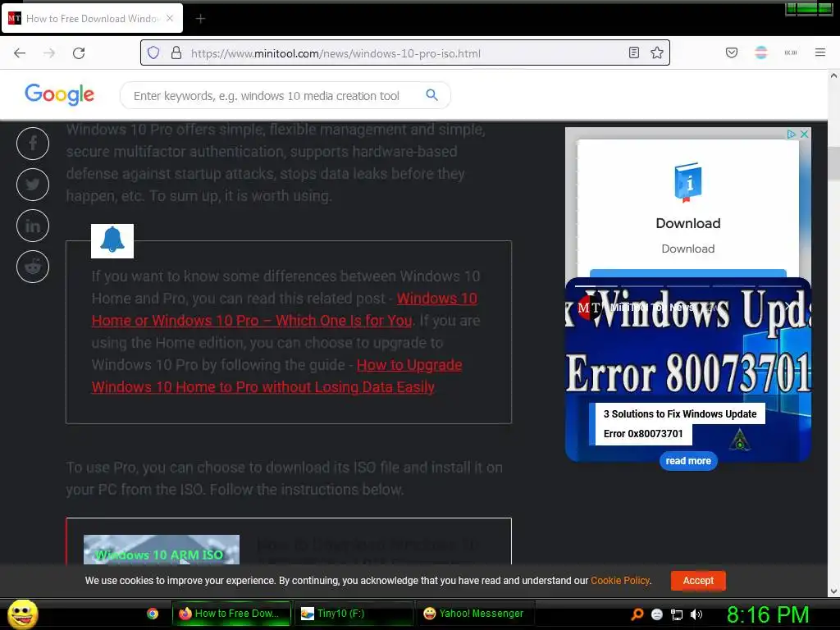Click the blue book Download ad icon
840x630 pixels.
click(x=688, y=182)
